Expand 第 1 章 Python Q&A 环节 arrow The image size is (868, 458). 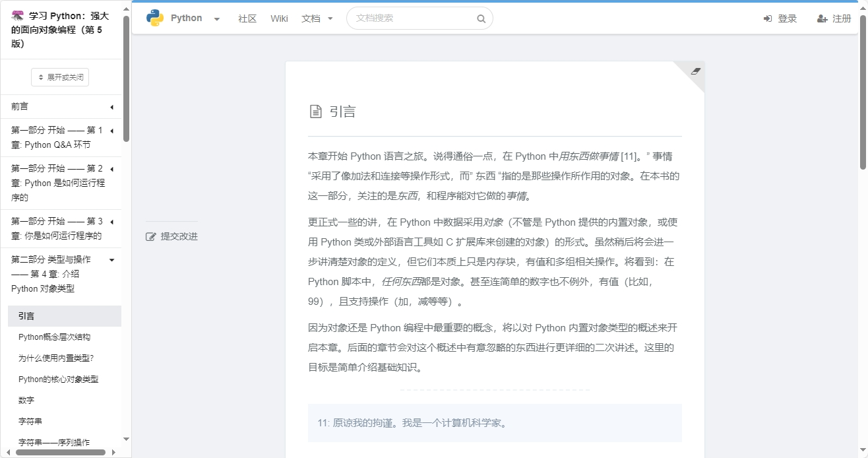[x=111, y=131]
